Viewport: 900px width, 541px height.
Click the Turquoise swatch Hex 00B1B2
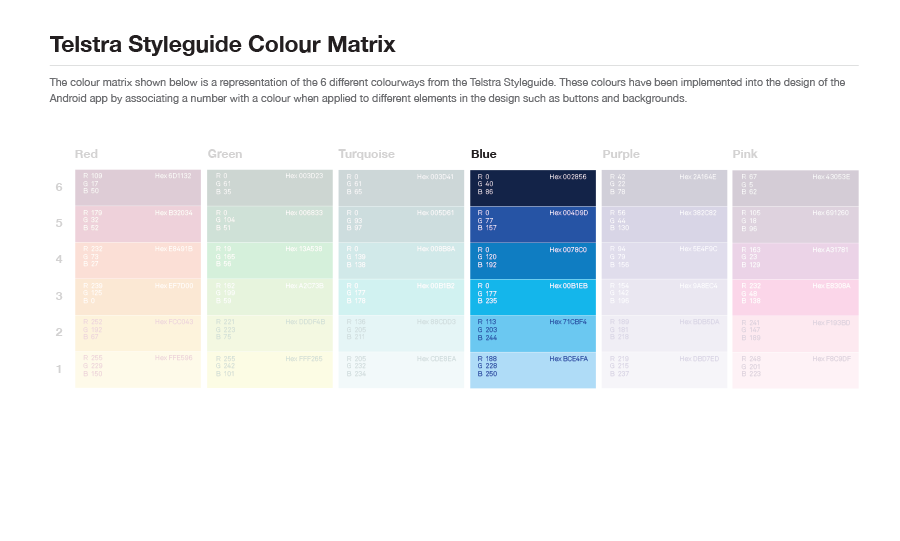click(401, 297)
